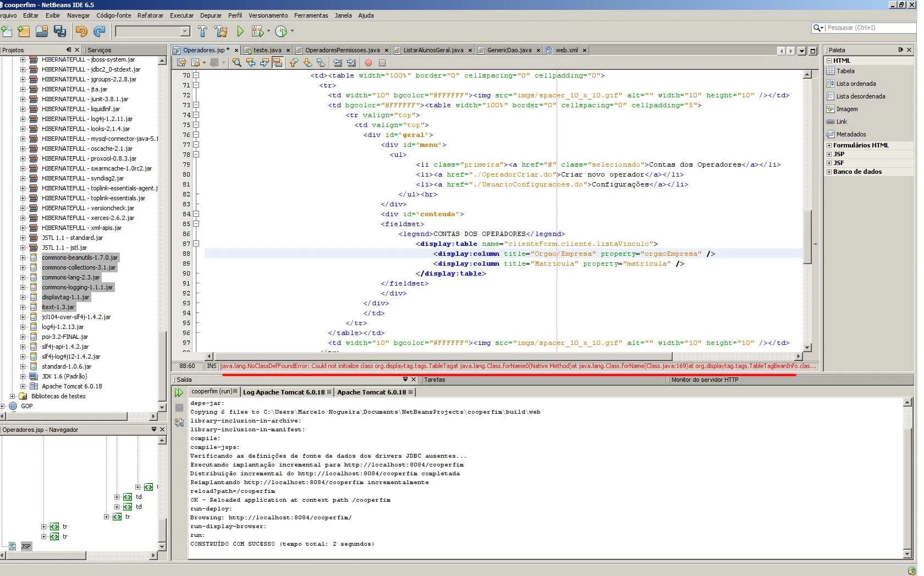The height and width of the screenshot is (576, 924).
Task: Toggle highlight search button in editor toolbar
Action: point(278,63)
